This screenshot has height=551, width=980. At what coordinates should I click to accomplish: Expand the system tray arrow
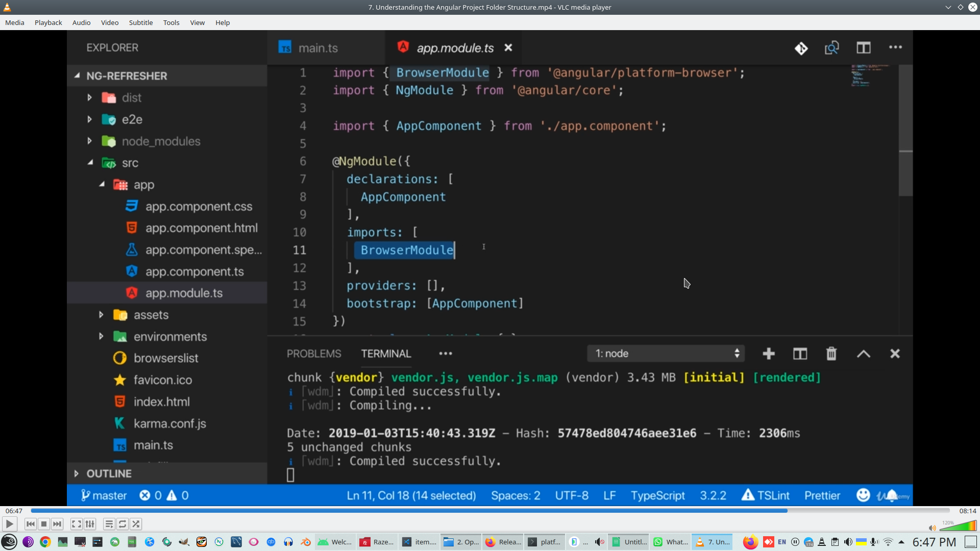tap(901, 542)
